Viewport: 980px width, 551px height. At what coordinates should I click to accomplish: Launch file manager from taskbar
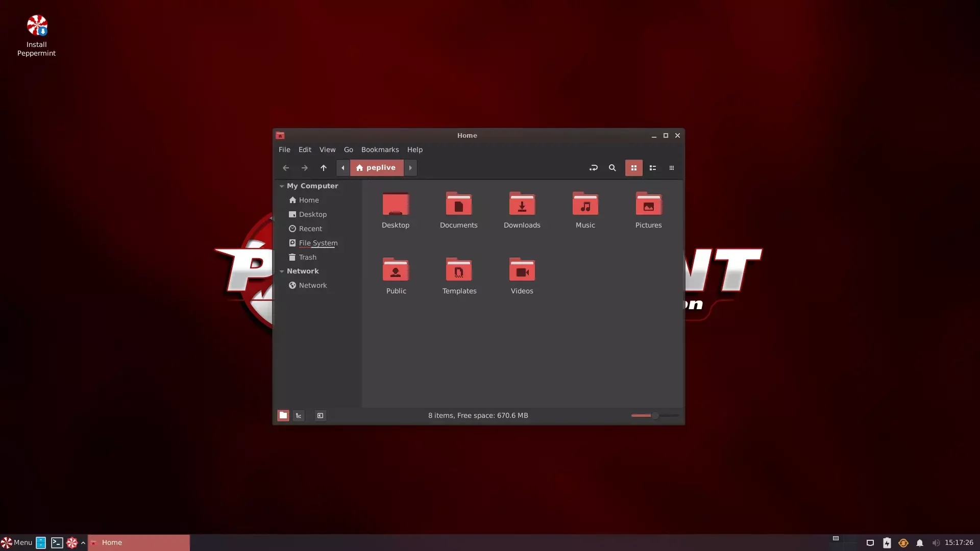coord(41,543)
